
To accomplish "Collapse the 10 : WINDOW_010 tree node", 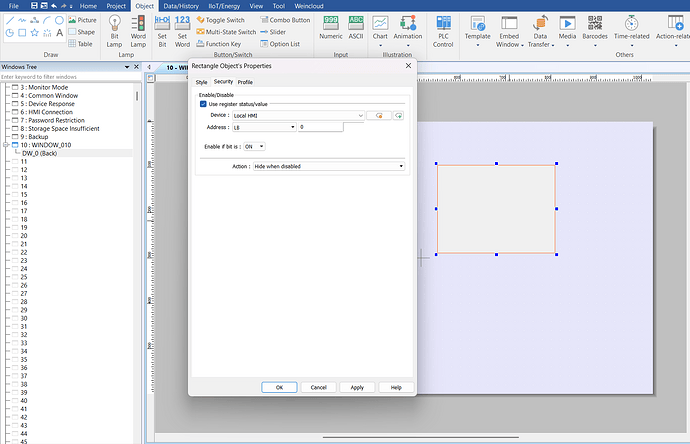I will pyautogui.click(x=5, y=145).
